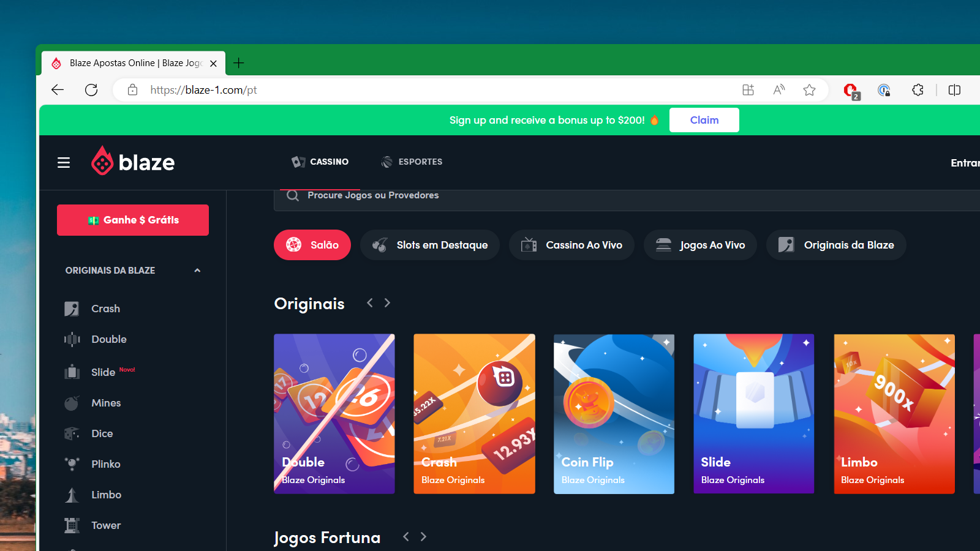This screenshot has height=551, width=980.
Task: Open a new browser tab
Action: [239, 62]
